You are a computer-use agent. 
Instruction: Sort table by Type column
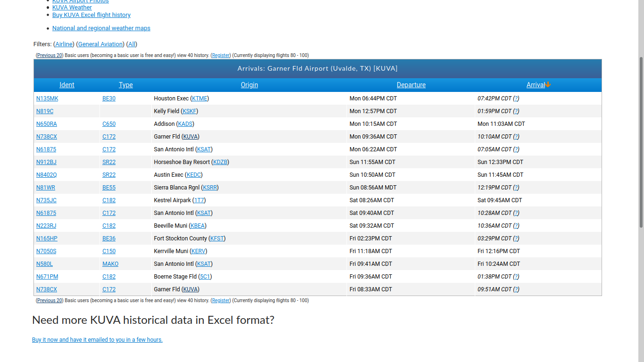click(126, 85)
